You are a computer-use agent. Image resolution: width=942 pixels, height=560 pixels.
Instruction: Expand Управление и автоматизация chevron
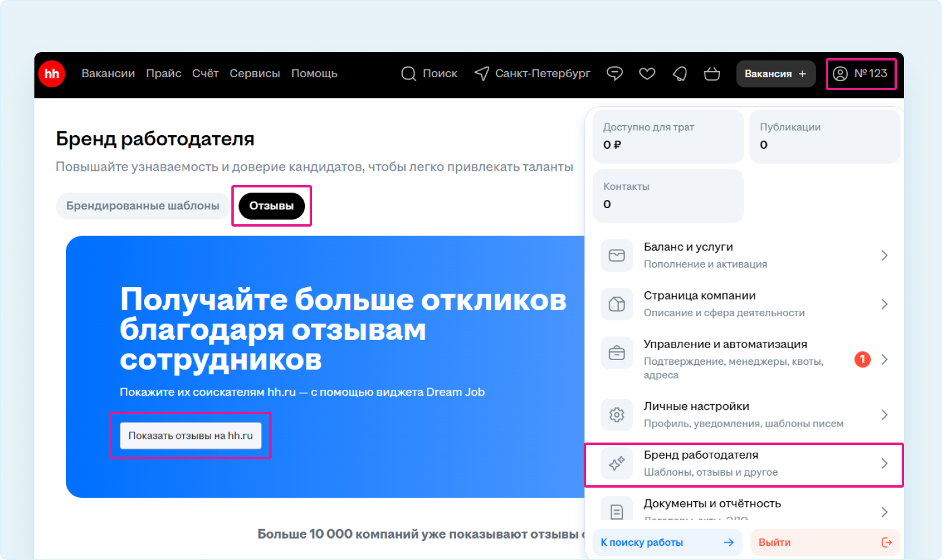point(884,359)
